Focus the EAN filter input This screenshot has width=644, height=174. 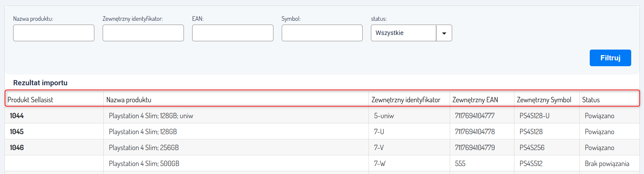pyautogui.click(x=233, y=33)
